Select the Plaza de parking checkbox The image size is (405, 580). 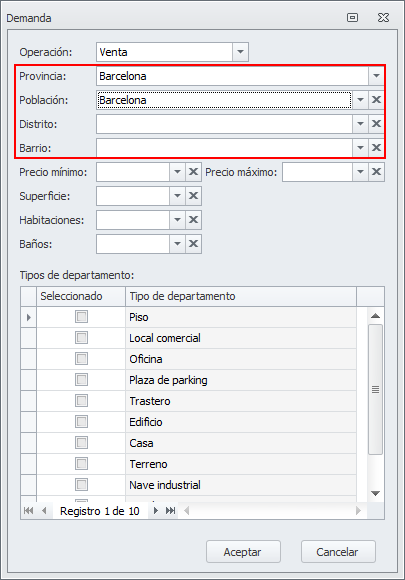tap(81, 380)
